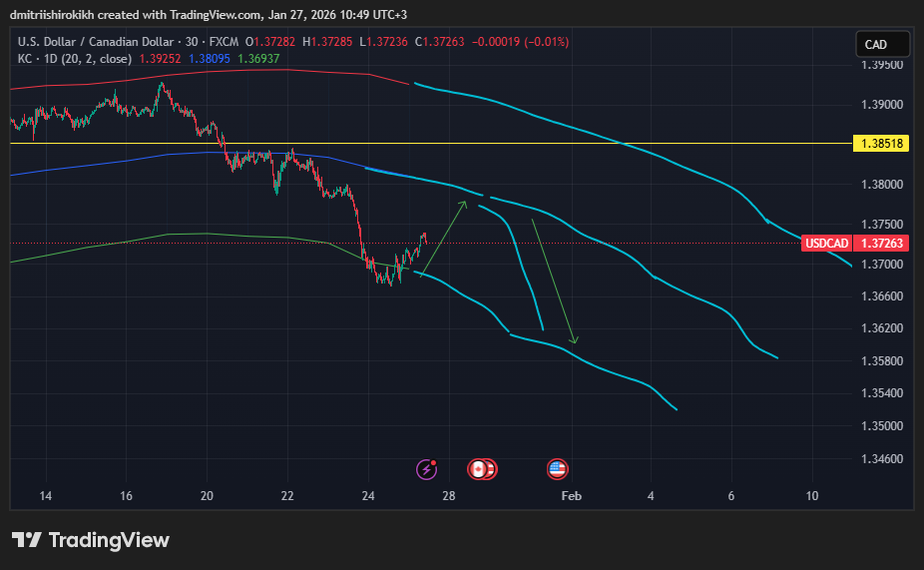The width and height of the screenshot is (924, 570).
Task: Click the 10 date axis label
Action: pyautogui.click(x=812, y=496)
